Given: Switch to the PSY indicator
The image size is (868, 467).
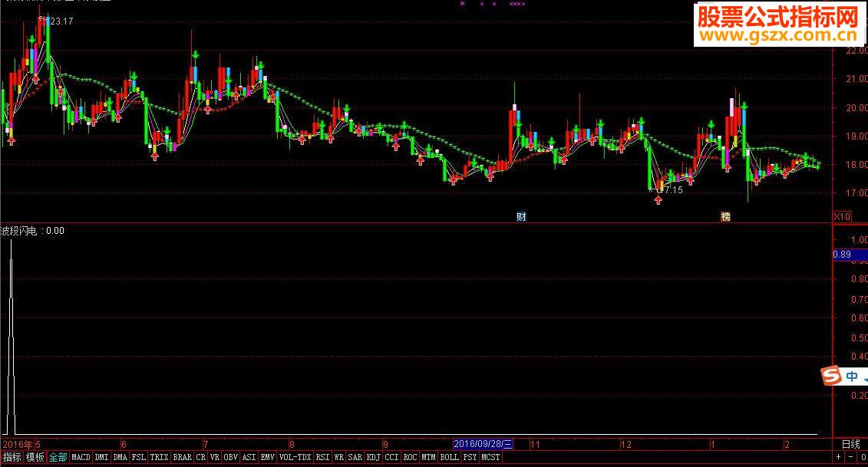Looking at the screenshot, I should pos(470,458).
